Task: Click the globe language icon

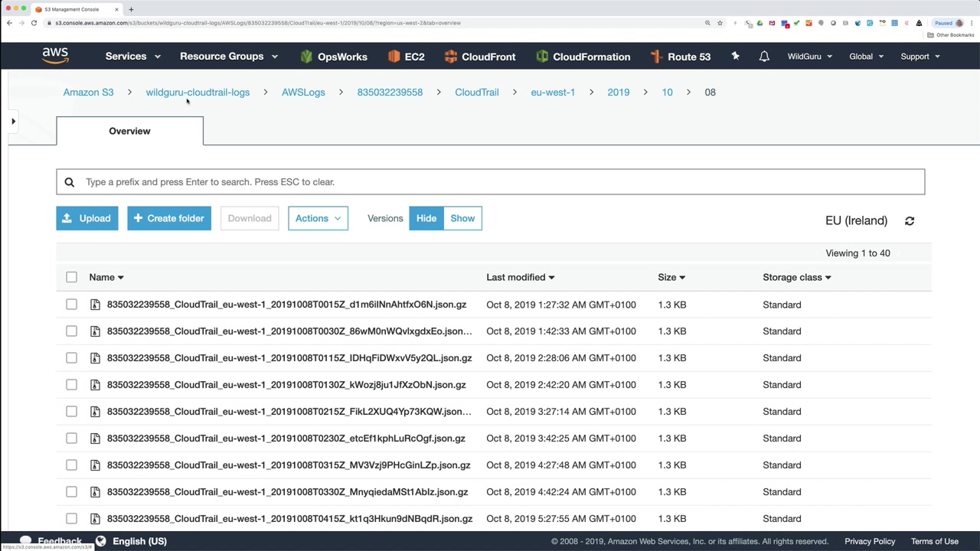Action: 100,541
